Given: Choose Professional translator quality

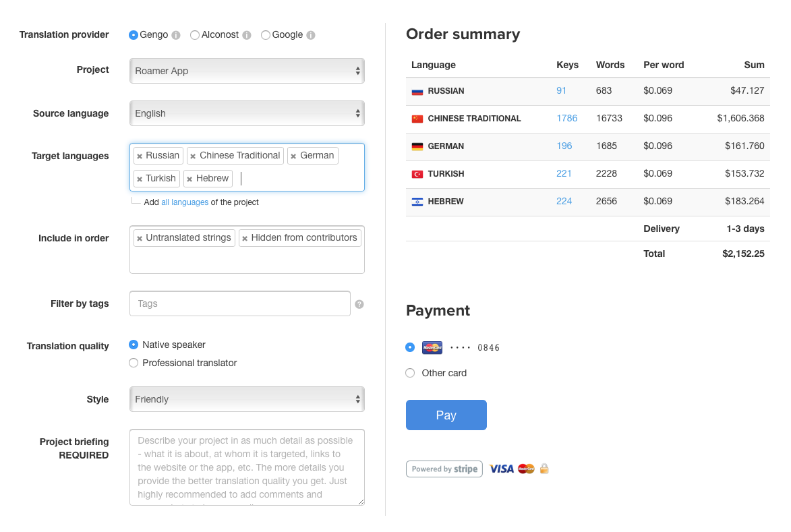Looking at the screenshot, I should (x=134, y=363).
